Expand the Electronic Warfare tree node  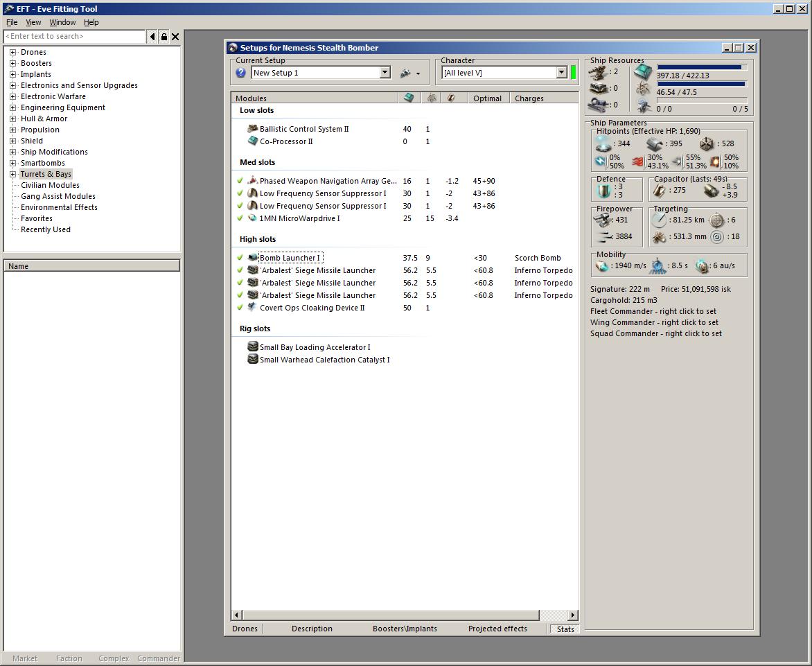click(x=13, y=96)
